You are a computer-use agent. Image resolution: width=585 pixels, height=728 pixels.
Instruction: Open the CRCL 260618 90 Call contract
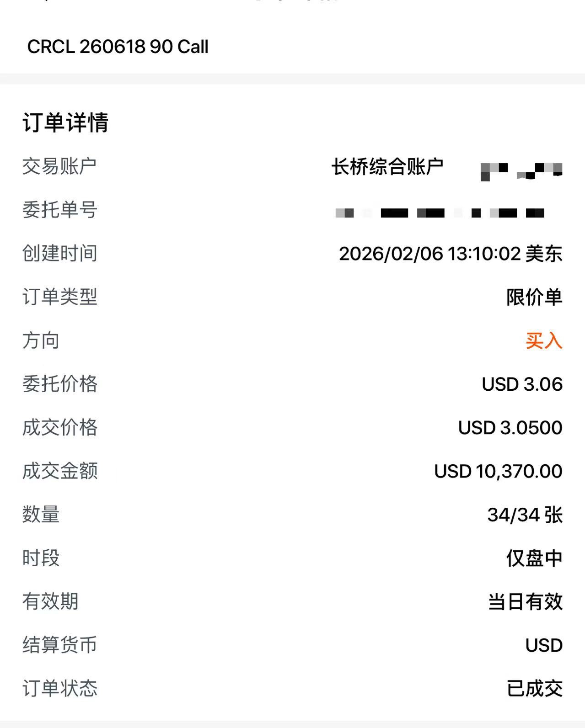118,47
